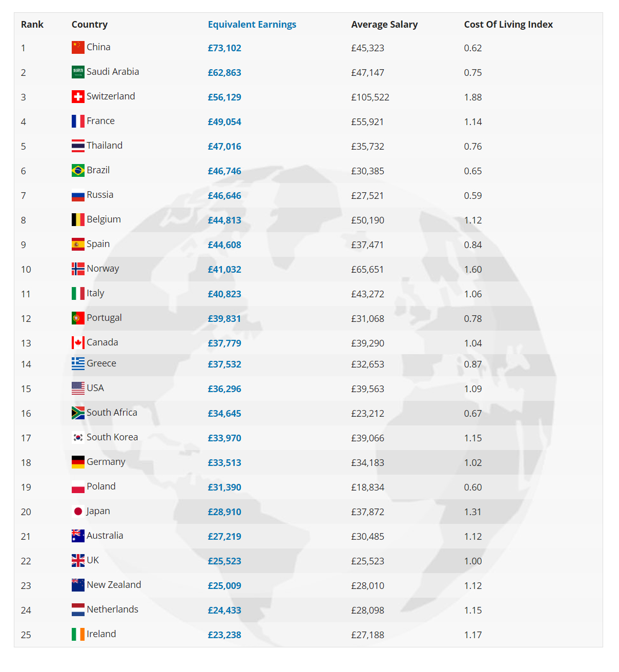Image resolution: width=619 pixels, height=672 pixels.
Task: Click the China flag icon
Action: pyautogui.click(x=78, y=48)
